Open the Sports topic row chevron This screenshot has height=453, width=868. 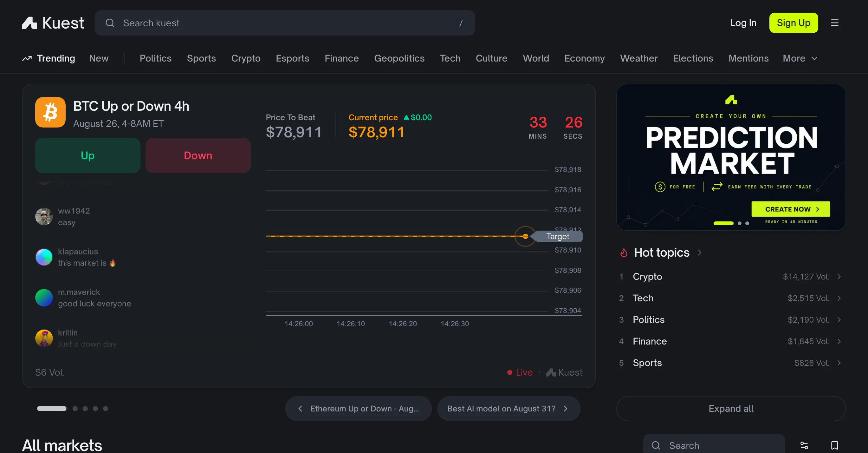pyautogui.click(x=839, y=363)
